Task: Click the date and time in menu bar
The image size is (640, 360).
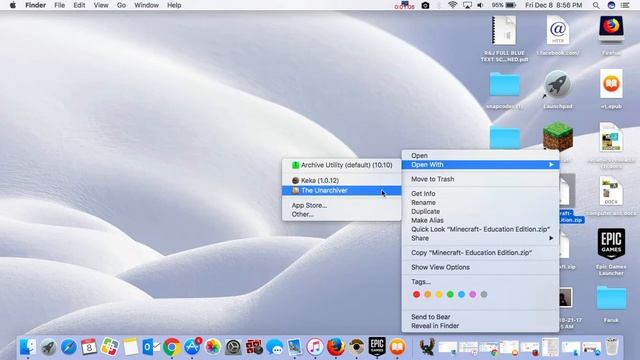Action: pyautogui.click(x=553, y=5)
